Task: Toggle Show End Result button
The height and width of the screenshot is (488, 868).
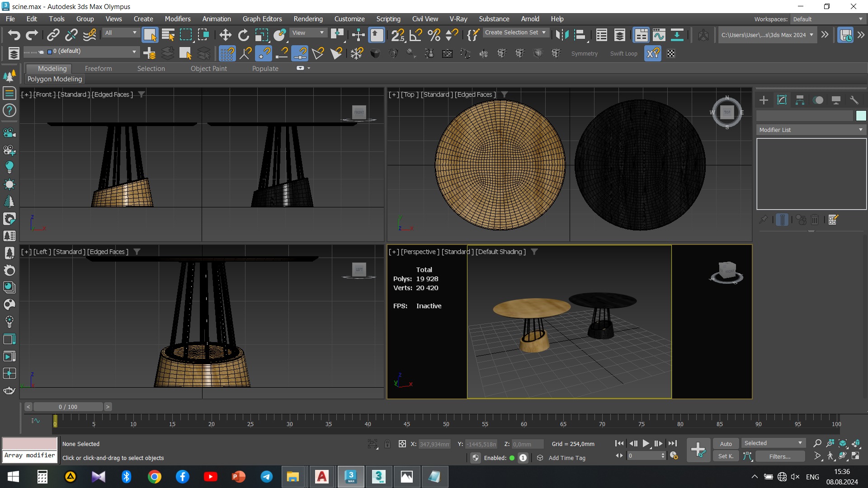Action: point(782,220)
